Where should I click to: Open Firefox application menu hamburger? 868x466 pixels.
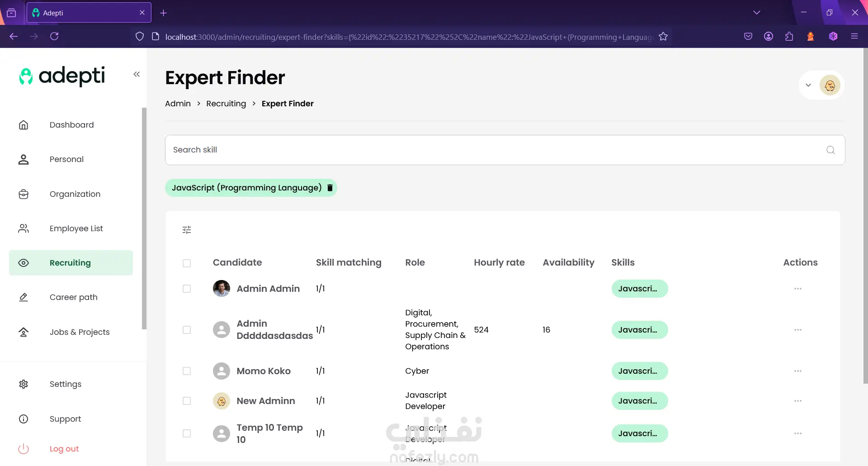pyautogui.click(x=854, y=36)
